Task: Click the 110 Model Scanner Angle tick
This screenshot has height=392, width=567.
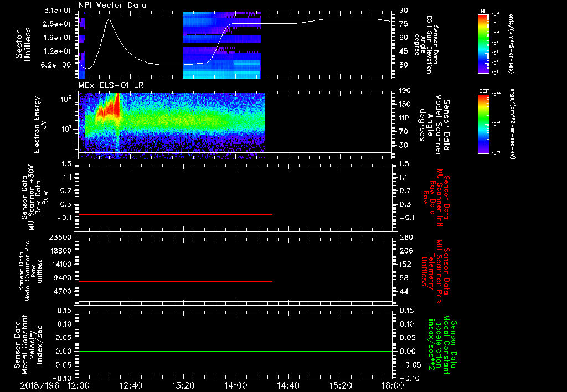Action: click(x=405, y=118)
